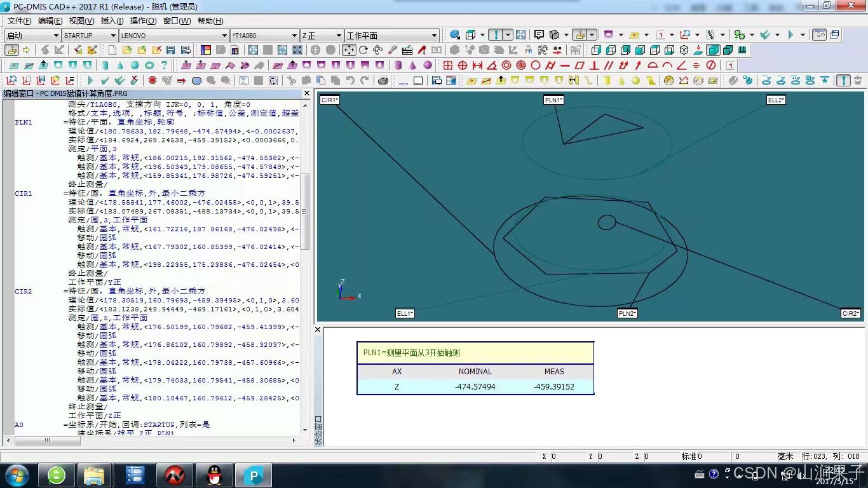Image resolution: width=868 pixels, height=488 pixels.
Task: Open File Explorer from the taskbar
Action: click(x=95, y=475)
